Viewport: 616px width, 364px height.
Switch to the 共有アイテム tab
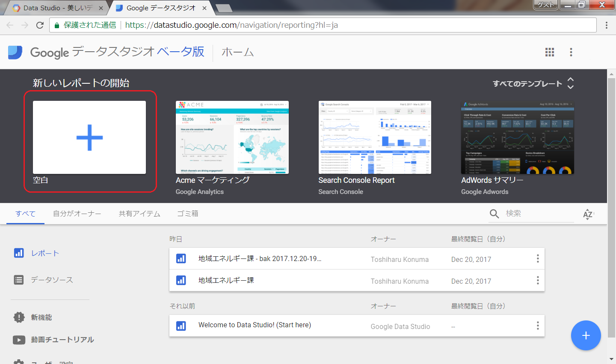[x=139, y=214]
